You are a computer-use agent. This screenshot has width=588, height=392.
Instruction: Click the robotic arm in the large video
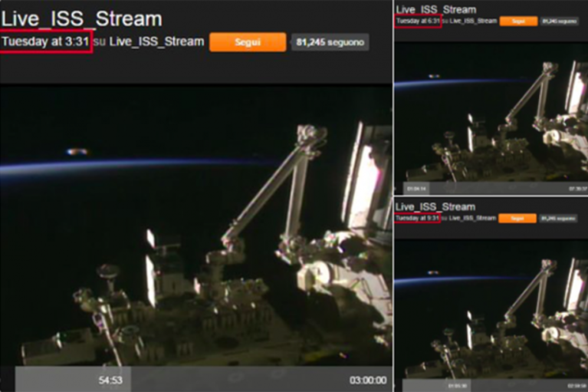pyautogui.click(x=268, y=187)
